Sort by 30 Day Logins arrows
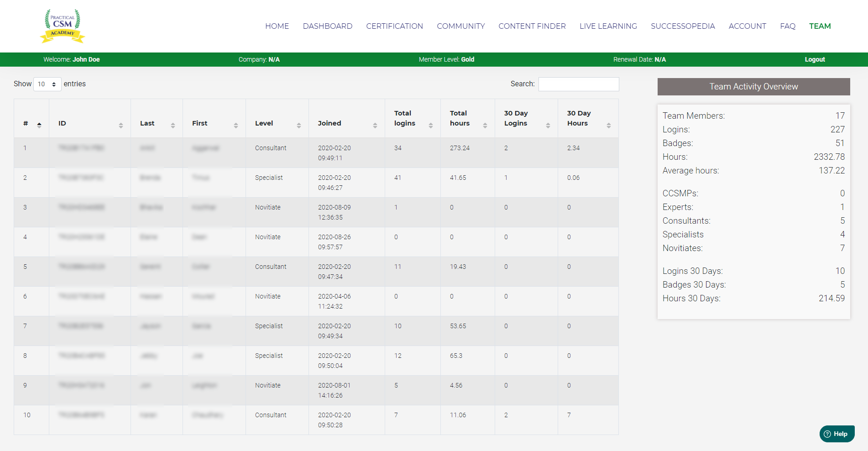Screen dimensions: 868x451 point(548,125)
